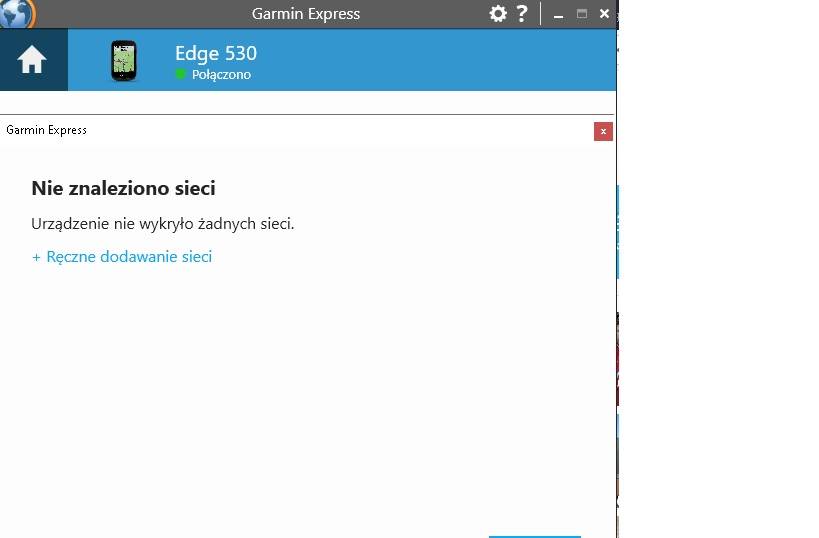Select the Edge 530 device image
Screen dimensions: 819x538
[124, 61]
